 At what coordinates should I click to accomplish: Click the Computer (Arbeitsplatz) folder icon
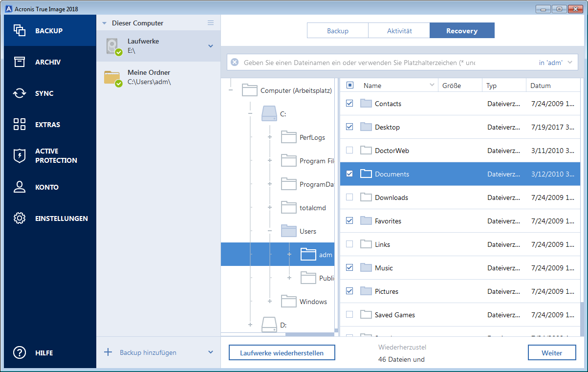pos(249,90)
